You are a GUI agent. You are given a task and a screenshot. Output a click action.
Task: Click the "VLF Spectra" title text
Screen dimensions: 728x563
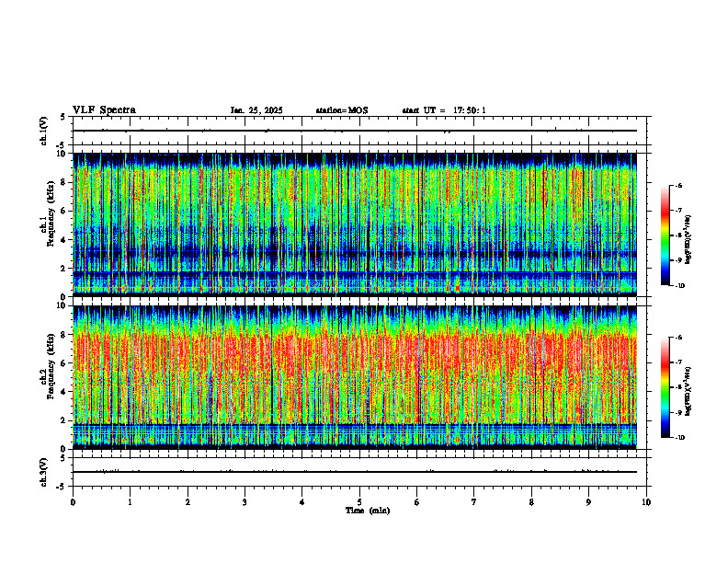click(104, 110)
